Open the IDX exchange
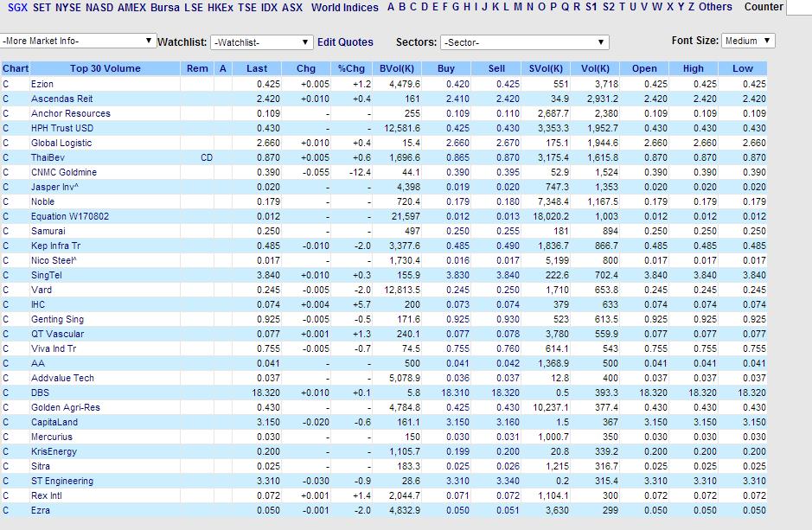This screenshot has height=530, width=812. pyautogui.click(x=269, y=7)
